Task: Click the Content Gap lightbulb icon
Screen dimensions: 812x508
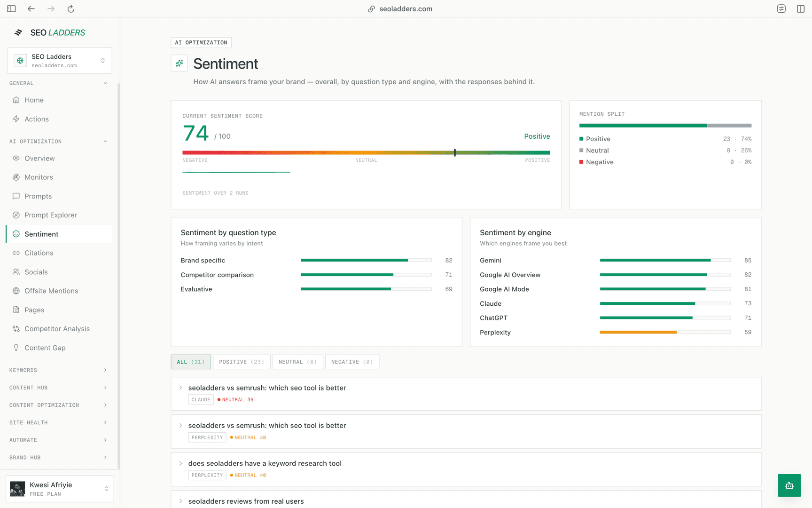Action: coord(16,348)
